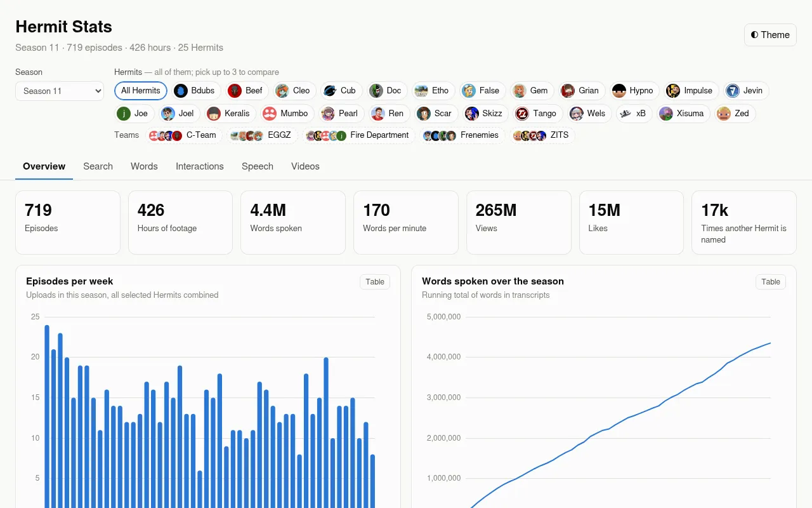The height and width of the screenshot is (508, 812).
Task: Select the Fire Department team chip
Action: pos(358,135)
